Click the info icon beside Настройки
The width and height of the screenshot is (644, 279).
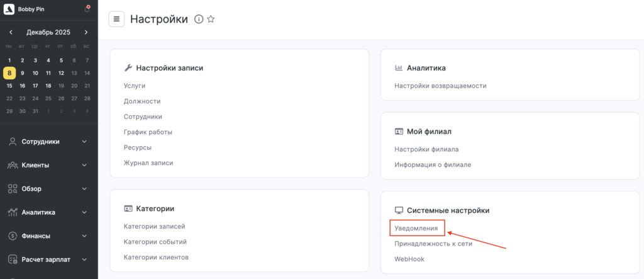[199, 20]
